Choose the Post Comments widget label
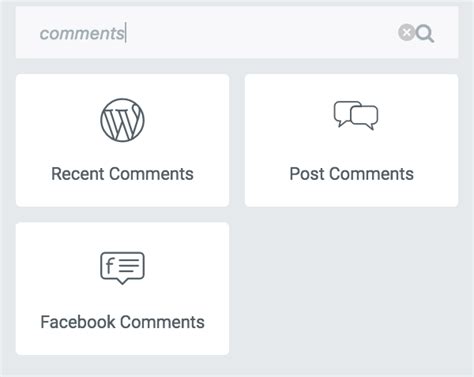Screen dimensions: 474x377 352,174
